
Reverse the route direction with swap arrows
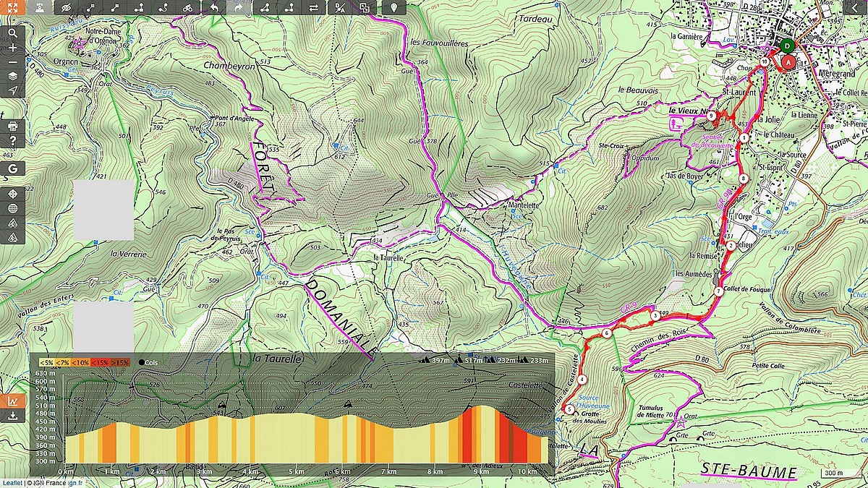312,8
